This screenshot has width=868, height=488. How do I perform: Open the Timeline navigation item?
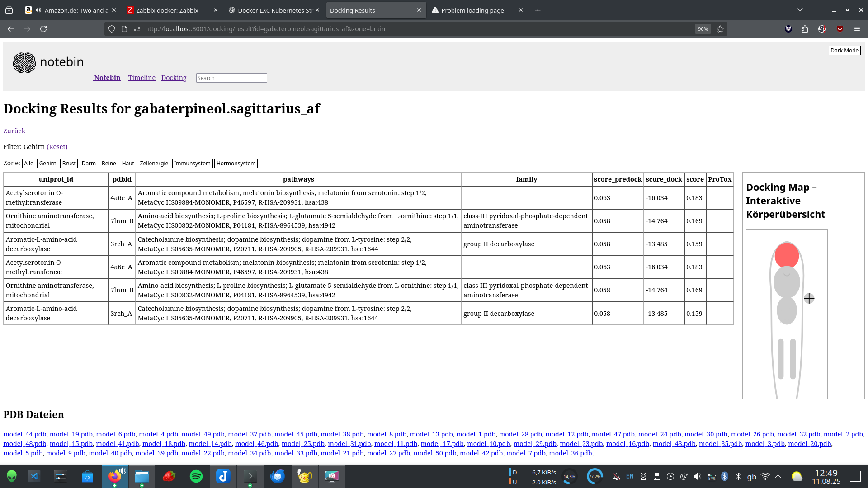[142, 78]
